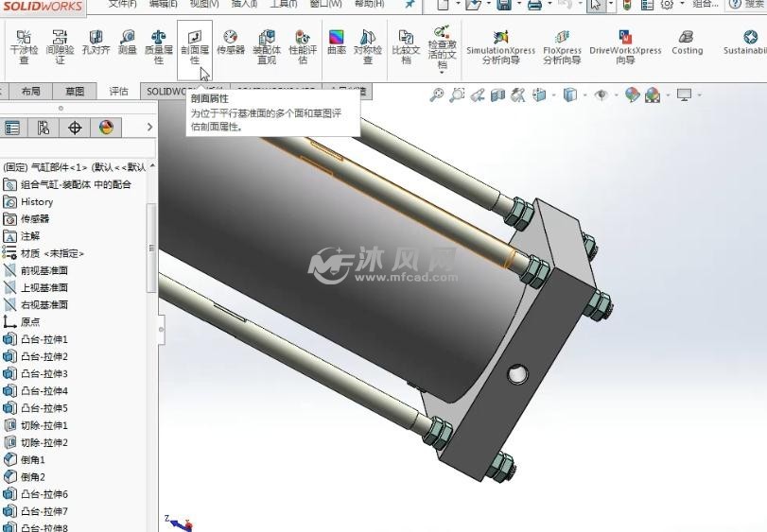Activate Curvature (曲率) display
The width and height of the screenshot is (767, 532).
point(336,43)
